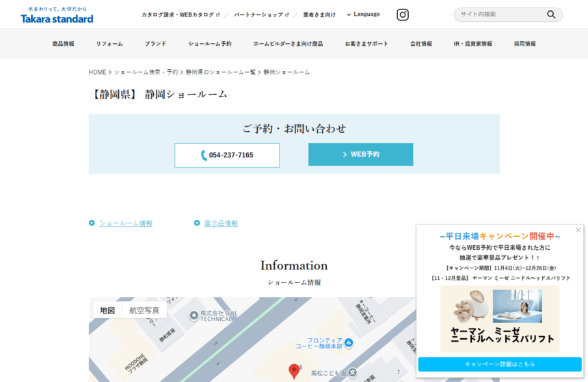Screen dimensions: 588x382
Task: Click the red map location pin
Action: coord(294,371)
